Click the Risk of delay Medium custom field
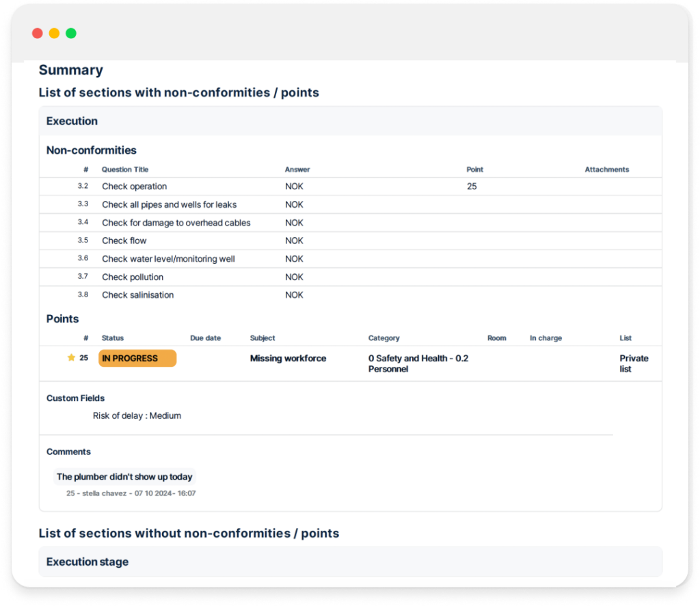This screenshot has height=606, width=700. tap(137, 415)
